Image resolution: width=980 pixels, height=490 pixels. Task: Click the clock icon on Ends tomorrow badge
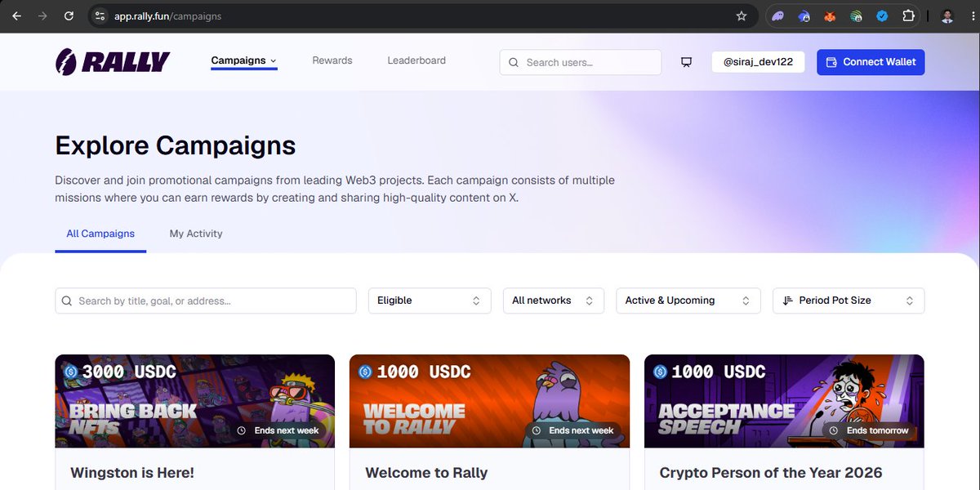(x=835, y=430)
